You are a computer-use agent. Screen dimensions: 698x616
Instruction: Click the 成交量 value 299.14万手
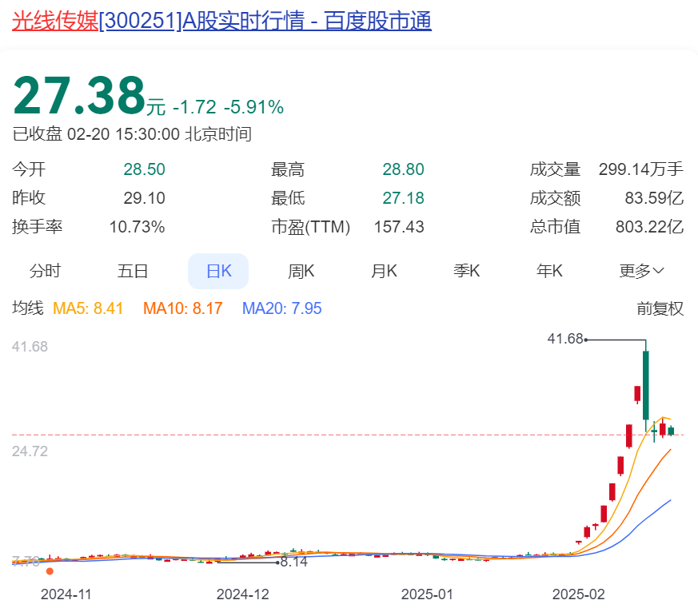coord(641,169)
